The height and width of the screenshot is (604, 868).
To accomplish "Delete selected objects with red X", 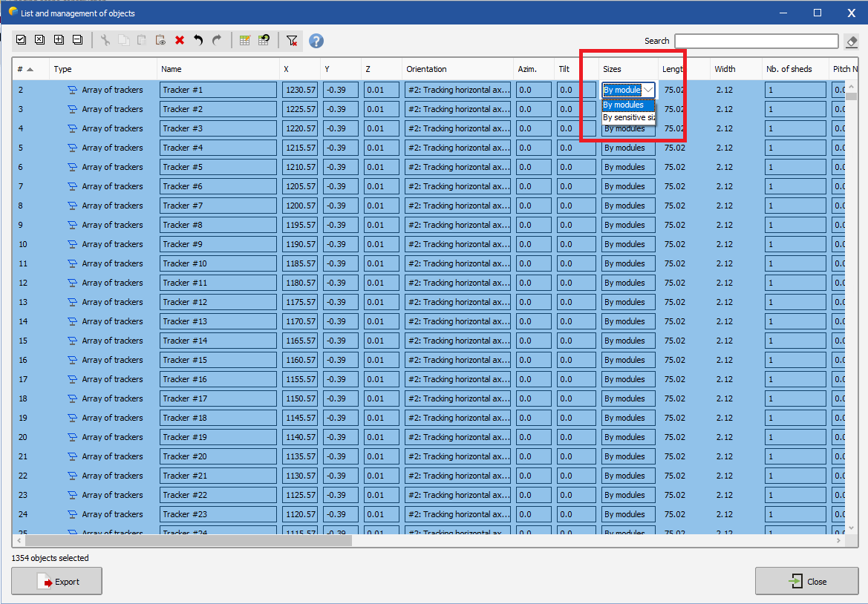I will click(x=180, y=41).
